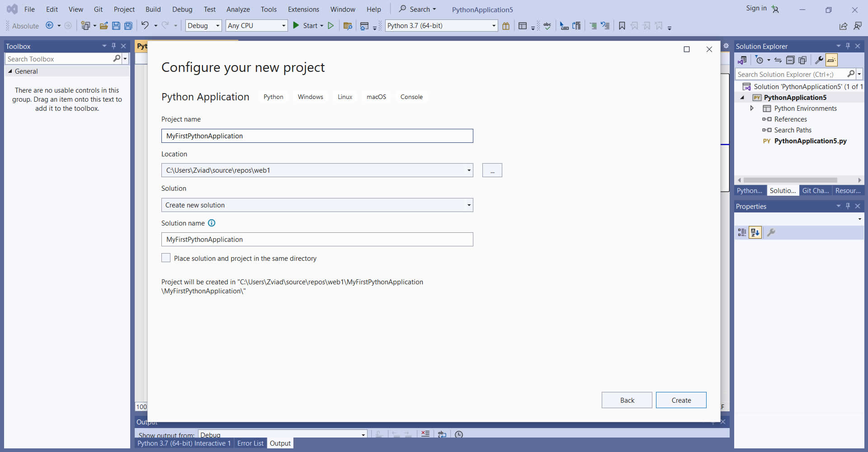Image resolution: width=868 pixels, height=452 pixels.
Task: Click the Solution name info icon
Action: tap(212, 223)
